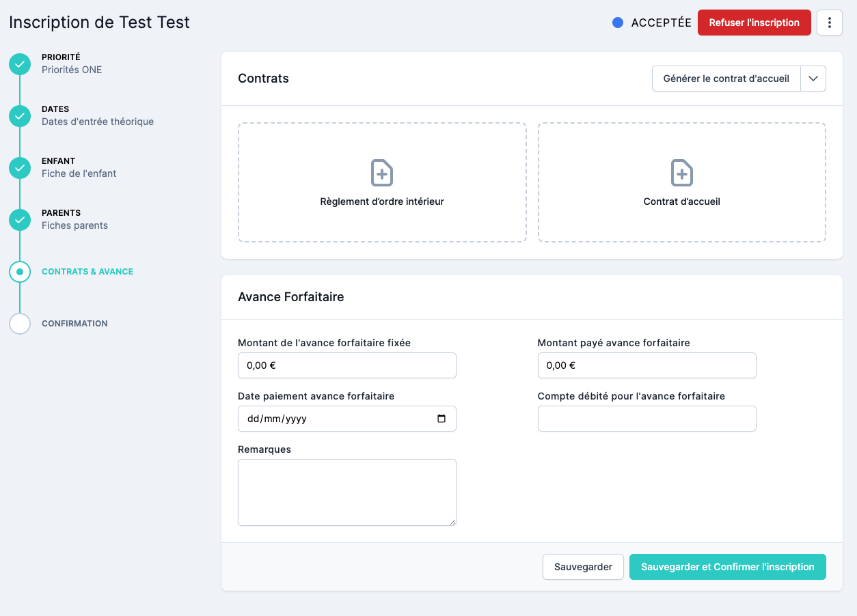The image size is (857, 616).
Task: Click the Priorité step checkmark icon
Action: click(x=20, y=64)
